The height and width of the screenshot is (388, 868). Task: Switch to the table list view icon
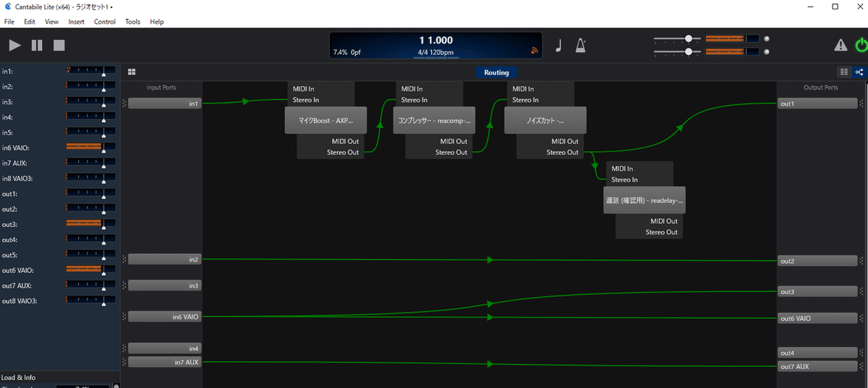click(x=844, y=72)
